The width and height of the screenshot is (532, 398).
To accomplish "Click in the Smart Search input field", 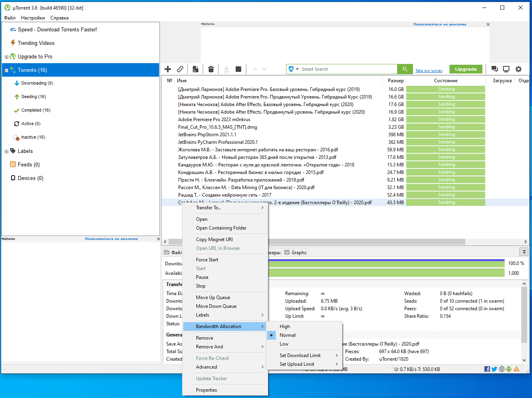I will pos(348,69).
